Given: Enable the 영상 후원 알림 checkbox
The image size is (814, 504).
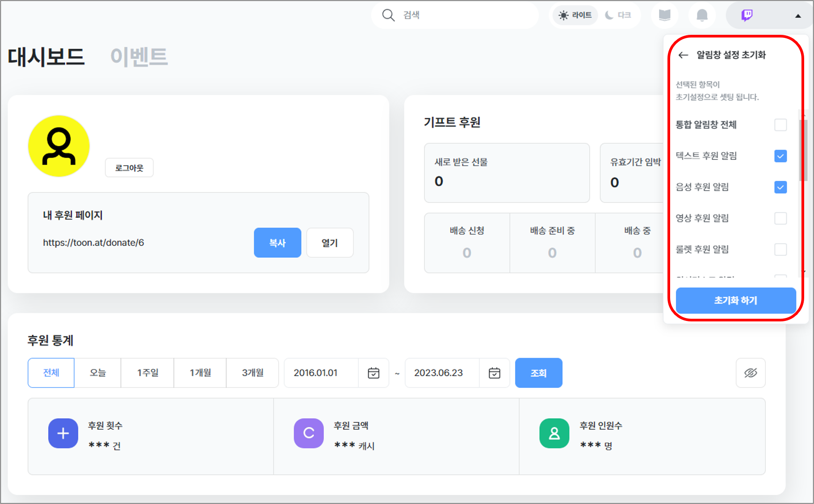Looking at the screenshot, I should (780, 218).
